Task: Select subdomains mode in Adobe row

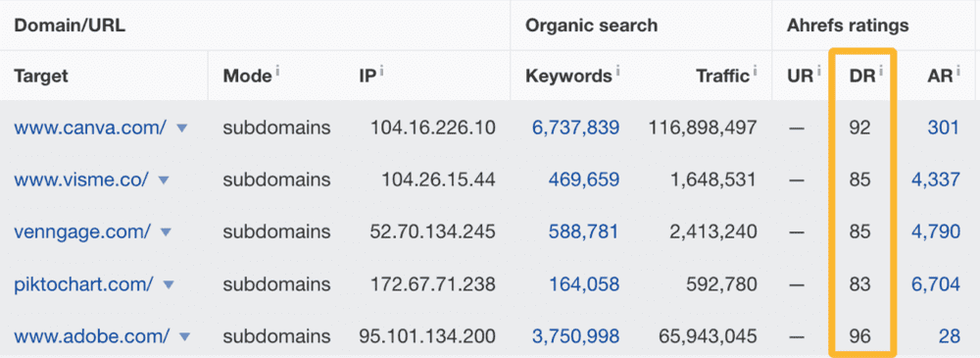Action: point(276,336)
